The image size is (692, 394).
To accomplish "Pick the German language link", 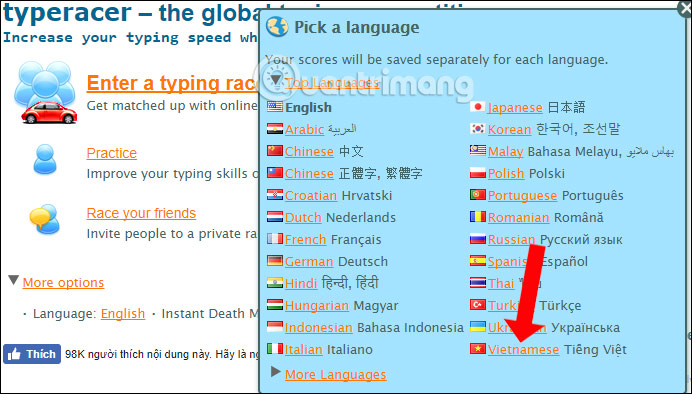I will click(309, 262).
